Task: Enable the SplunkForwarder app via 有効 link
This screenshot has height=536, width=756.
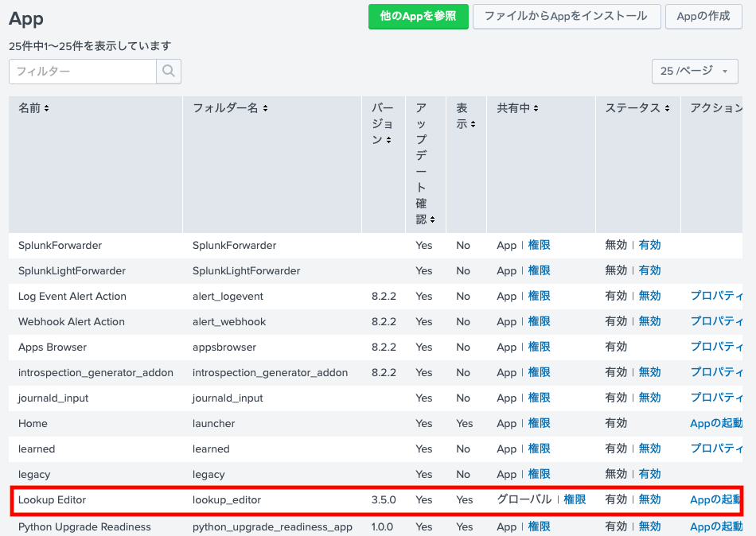Action: pyautogui.click(x=649, y=245)
